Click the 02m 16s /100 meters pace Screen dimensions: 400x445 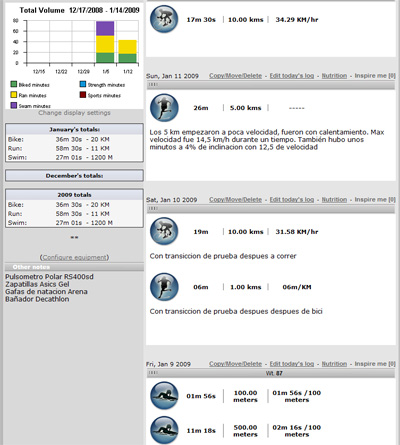[x=297, y=431]
